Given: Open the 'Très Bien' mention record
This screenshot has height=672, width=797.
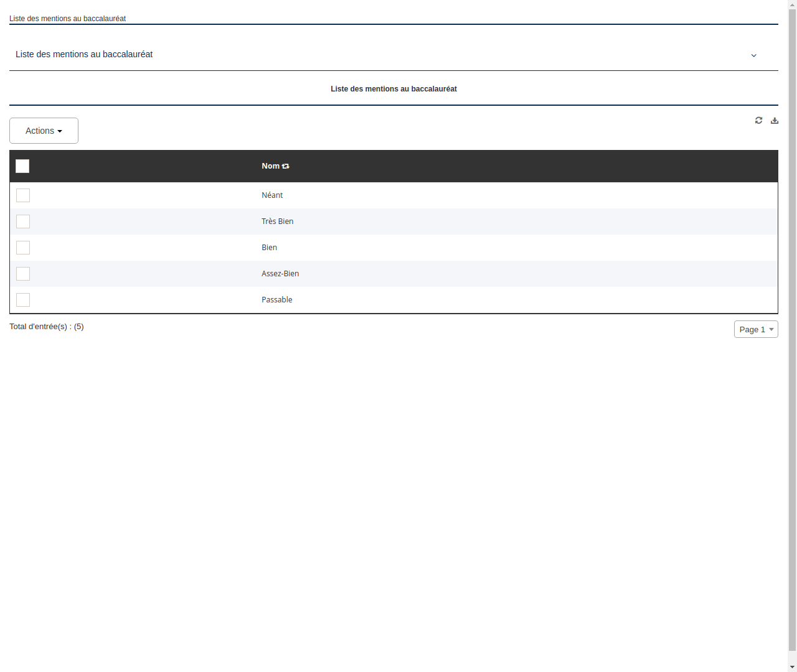Looking at the screenshot, I should (278, 222).
